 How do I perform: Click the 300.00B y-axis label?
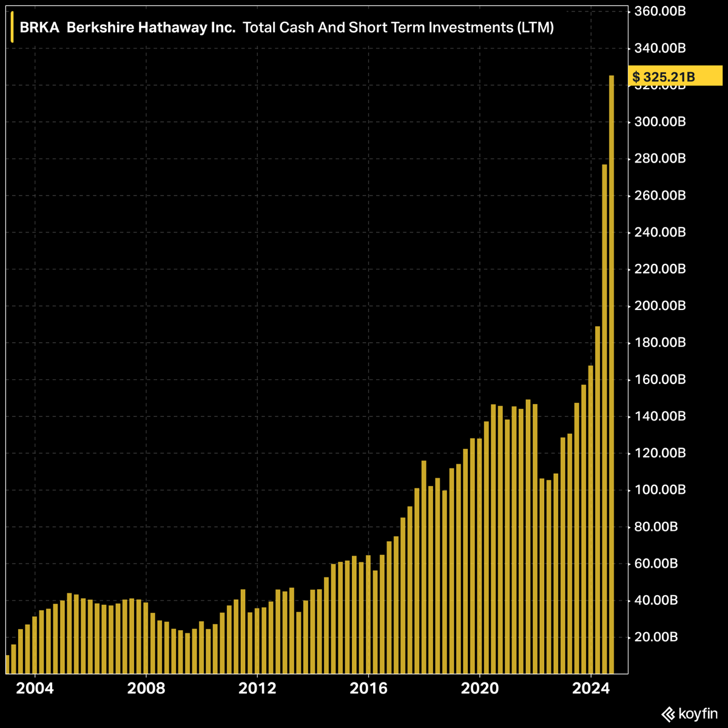[x=660, y=122]
